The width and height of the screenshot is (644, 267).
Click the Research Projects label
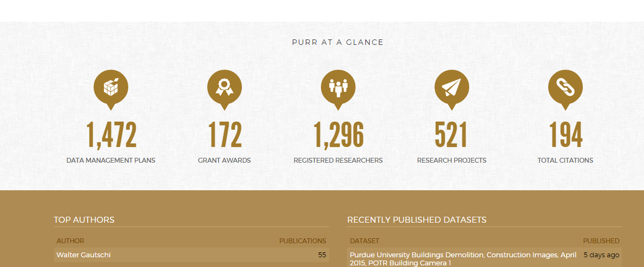point(452,161)
